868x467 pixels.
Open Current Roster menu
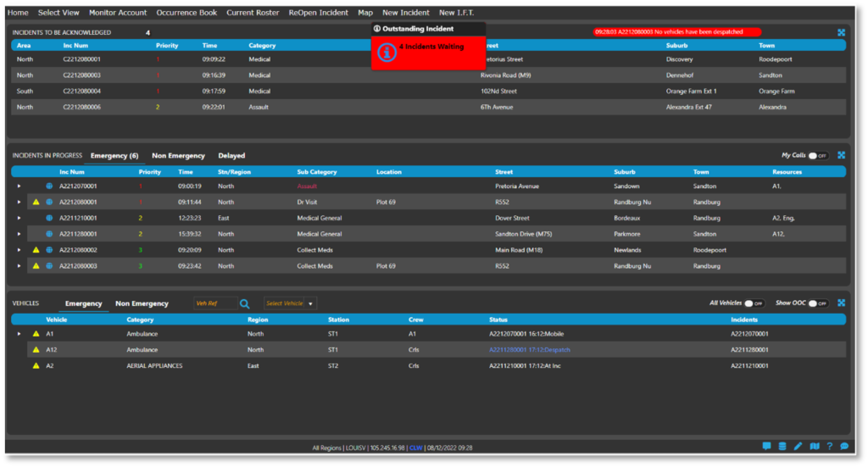coord(253,13)
